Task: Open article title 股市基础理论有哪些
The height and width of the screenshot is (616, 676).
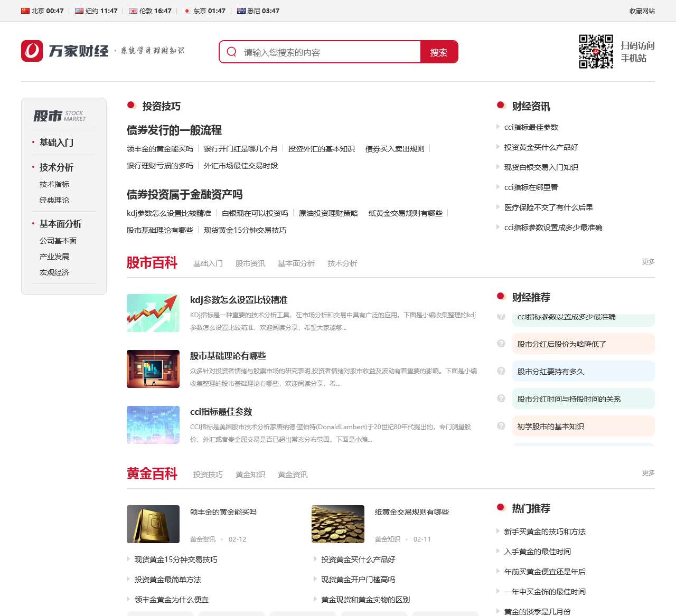Action: [228, 356]
